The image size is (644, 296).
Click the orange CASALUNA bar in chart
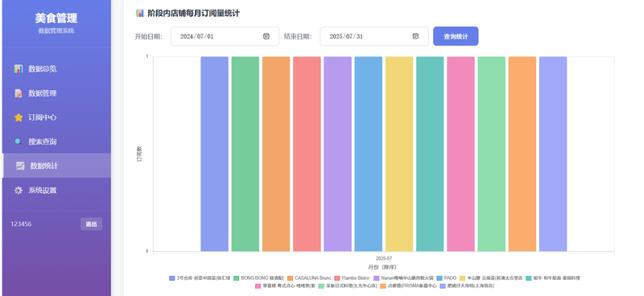click(x=276, y=154)
